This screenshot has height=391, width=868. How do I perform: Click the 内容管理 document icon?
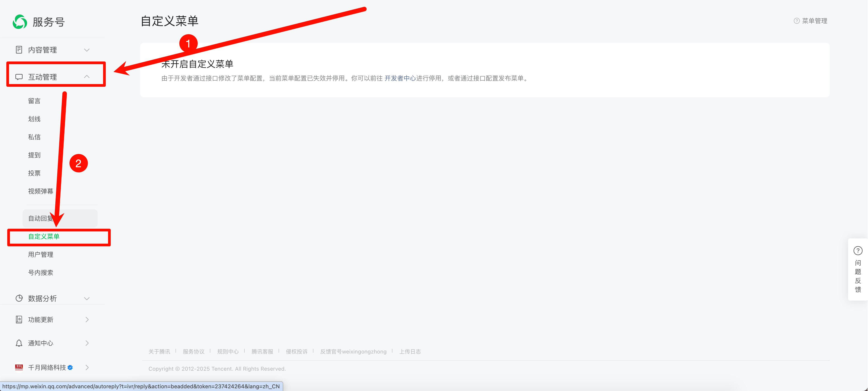[x=19, y=50]
